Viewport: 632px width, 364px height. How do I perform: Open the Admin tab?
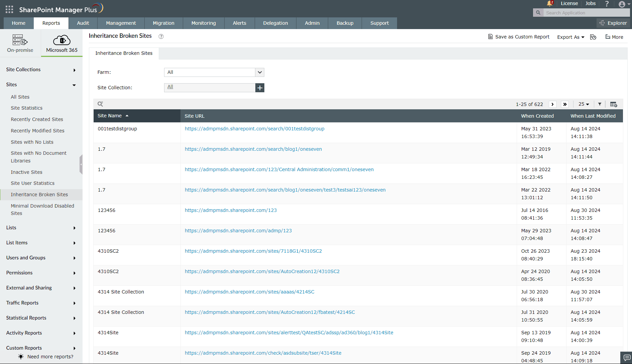[312, 23]
